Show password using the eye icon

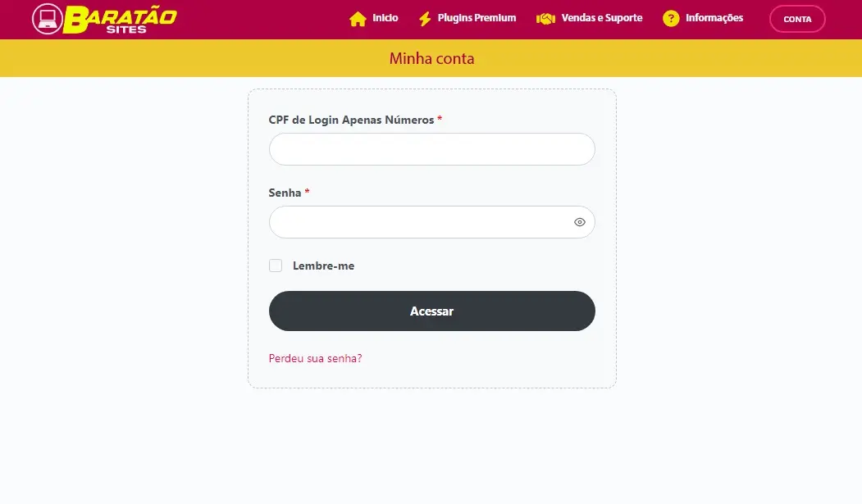pos(580,222)
